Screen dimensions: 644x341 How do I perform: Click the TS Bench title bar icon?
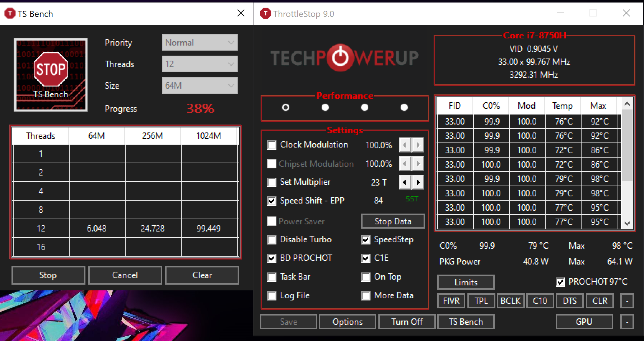click(x=10, y=14)
